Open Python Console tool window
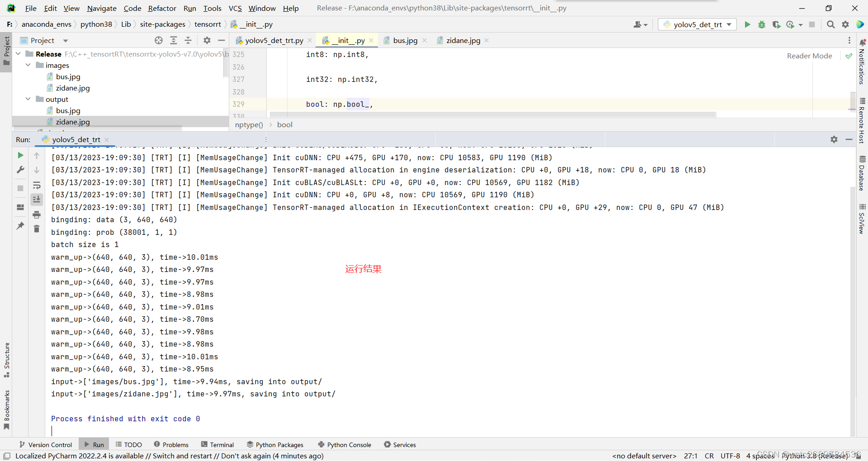The height and width of the screenshot is (462, 868). pyautogui.click(x=345, y=445)
